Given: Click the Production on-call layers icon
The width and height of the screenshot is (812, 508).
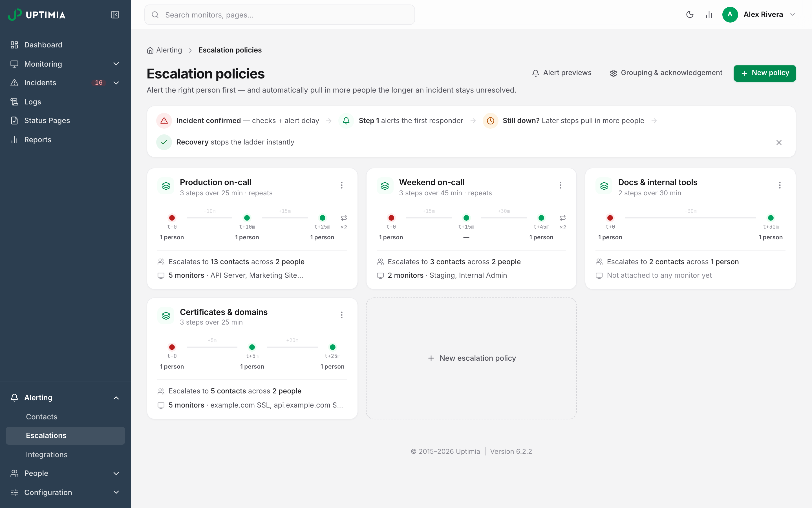Looking at the screenshot, I should [x=166, y=186].
